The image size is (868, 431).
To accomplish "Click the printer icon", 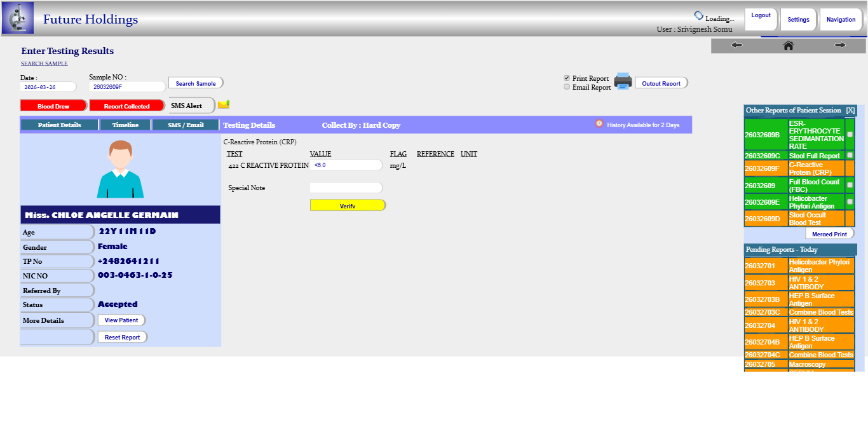I will pos(623,81).
